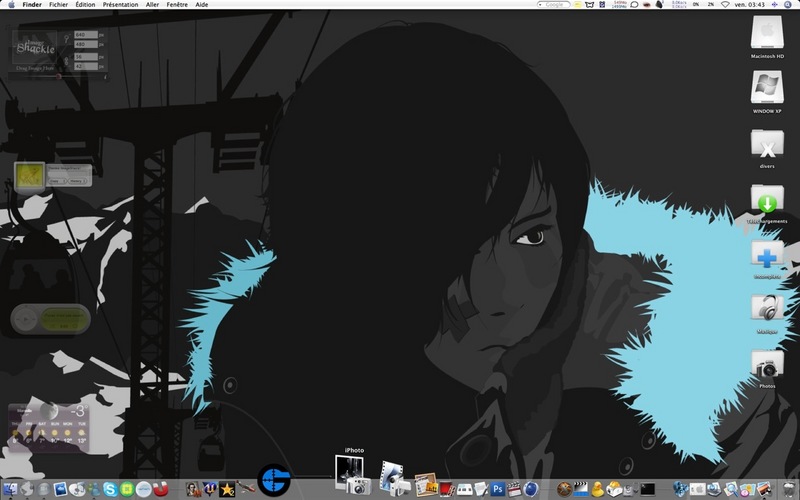Click the weather widget showing -3°
800x500 pixels.
48,428
